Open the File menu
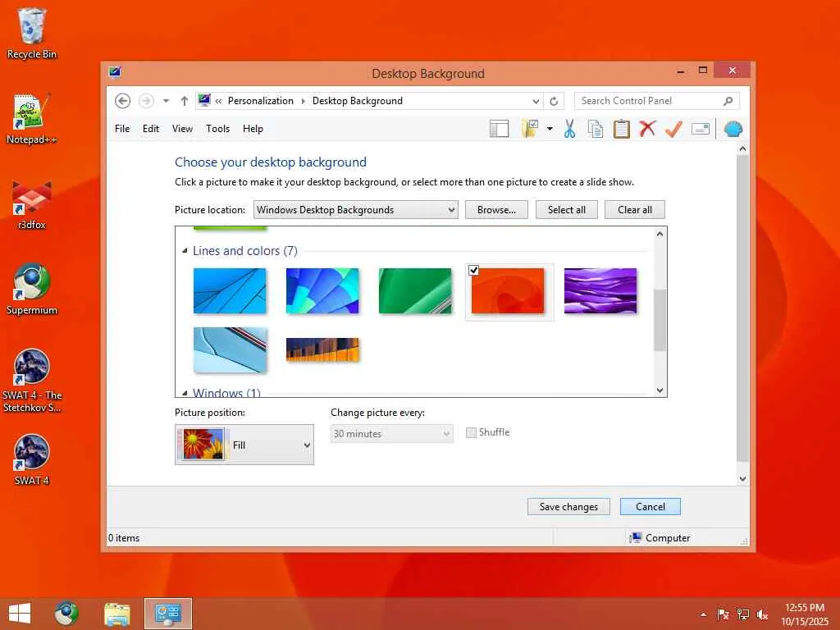This screenshot has height=630, width=840. click(122, 129)
